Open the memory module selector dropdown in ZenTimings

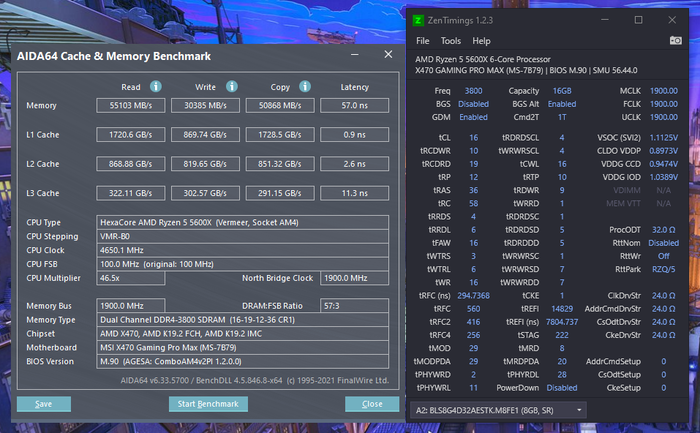click(498, 410)
